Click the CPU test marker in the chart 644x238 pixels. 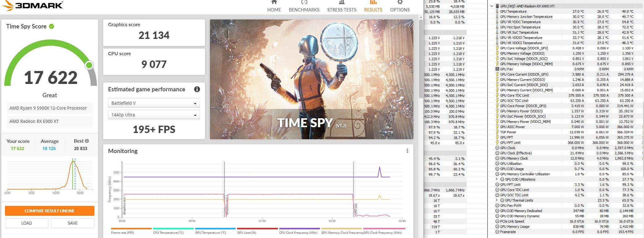[356, 209]
